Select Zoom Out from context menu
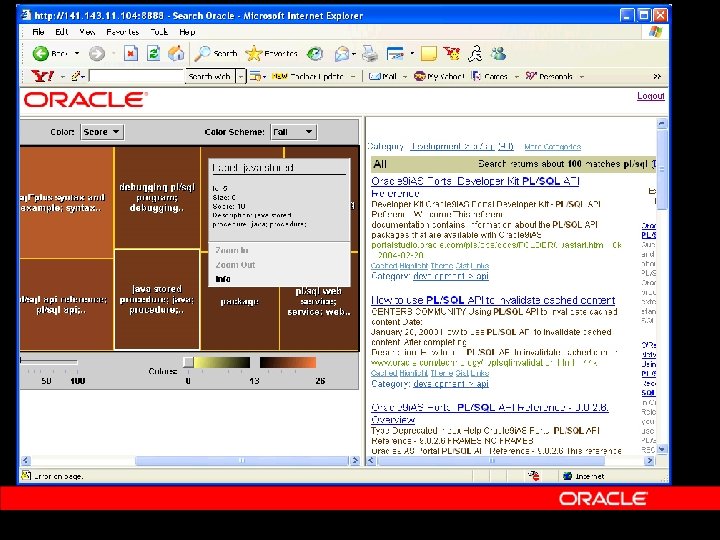Image resolution: width=720 pixels, height=540 pixels. [x=235, y=265]
